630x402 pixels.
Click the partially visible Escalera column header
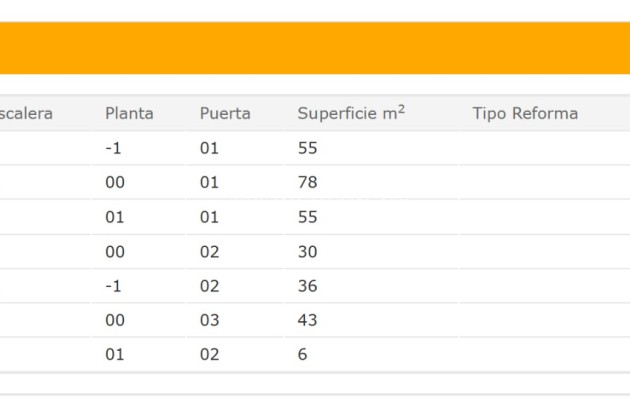[x=26, y=114]
